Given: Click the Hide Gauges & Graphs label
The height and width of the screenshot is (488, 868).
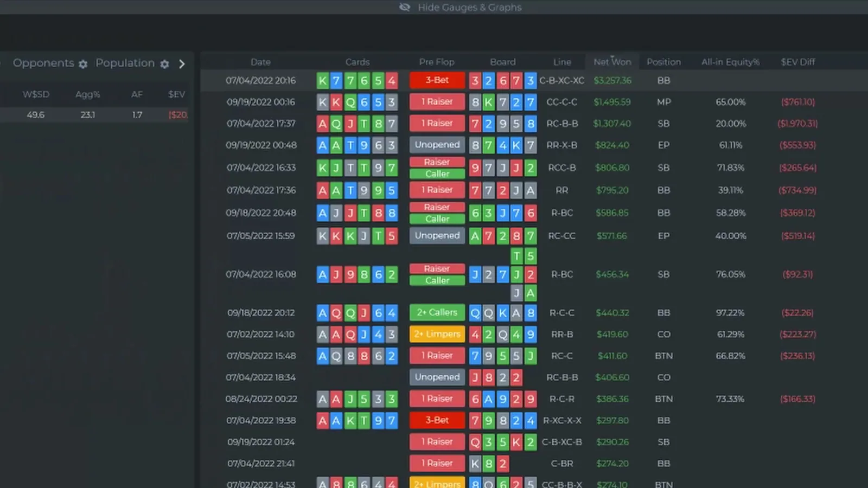Looking at the screenshot, I should [x=470, y=7].
